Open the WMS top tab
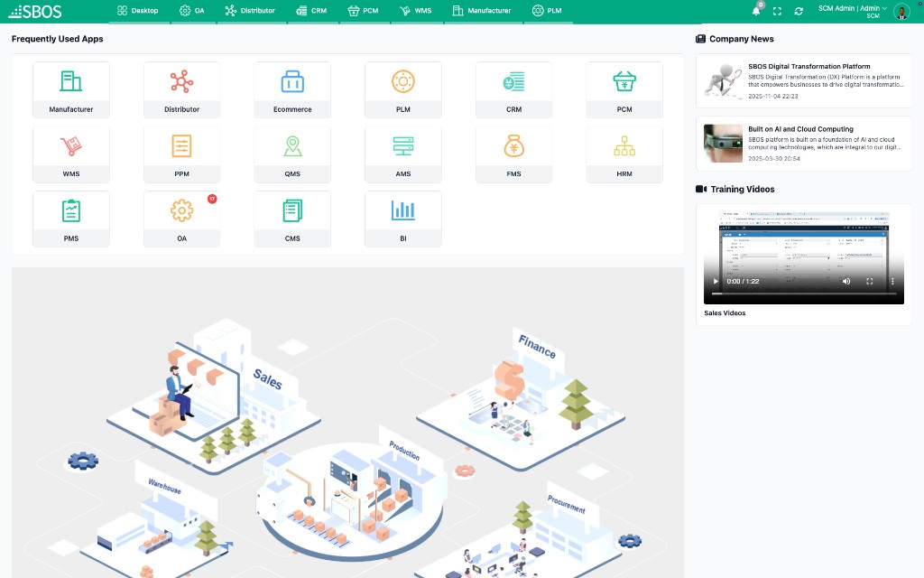The image size is (924, 578). (x=416, y=11)
